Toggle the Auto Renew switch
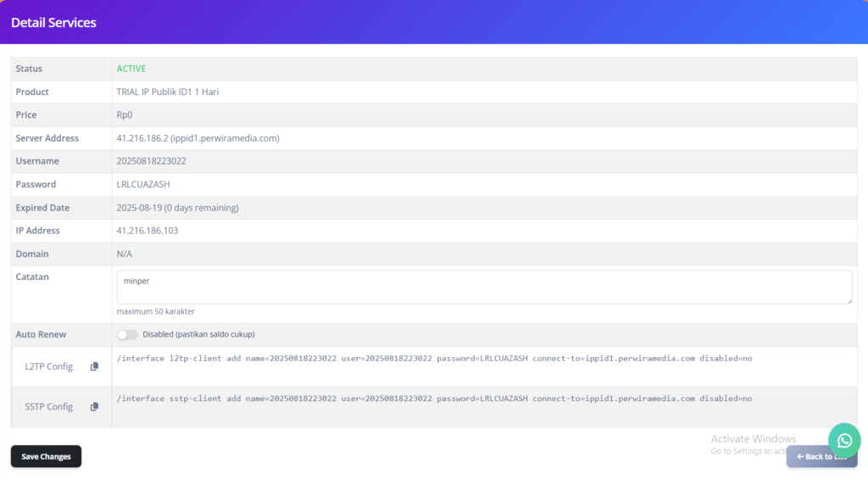Image resolution: width=868 pixels, height=480 pixels. click(x=127, y=335)
